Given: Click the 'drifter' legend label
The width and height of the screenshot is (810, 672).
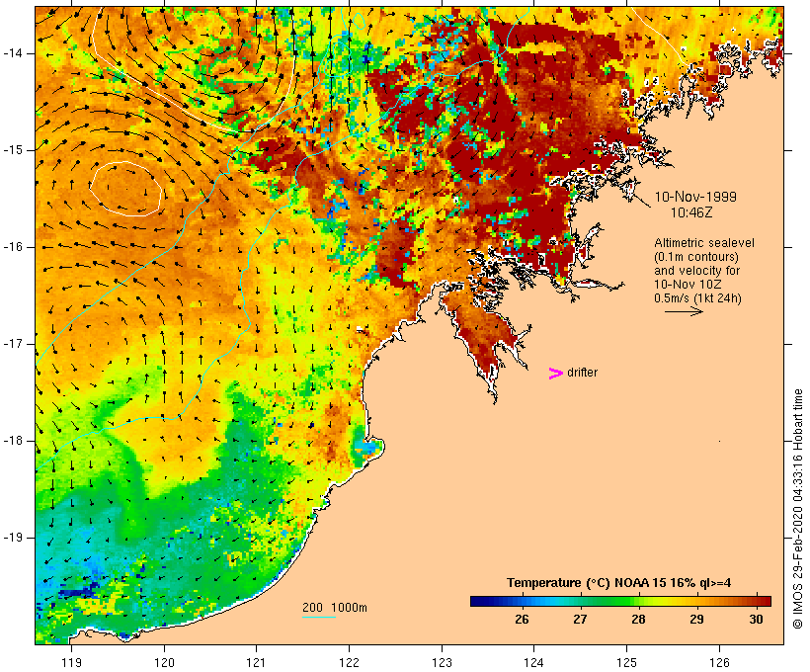Looking at the screenshot, I should pos(582,373).
